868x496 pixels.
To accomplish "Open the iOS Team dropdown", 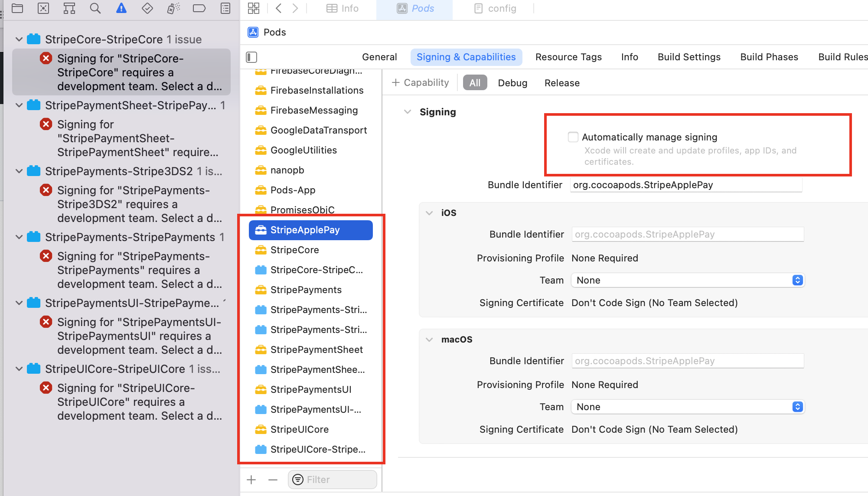I will (797, 280).
